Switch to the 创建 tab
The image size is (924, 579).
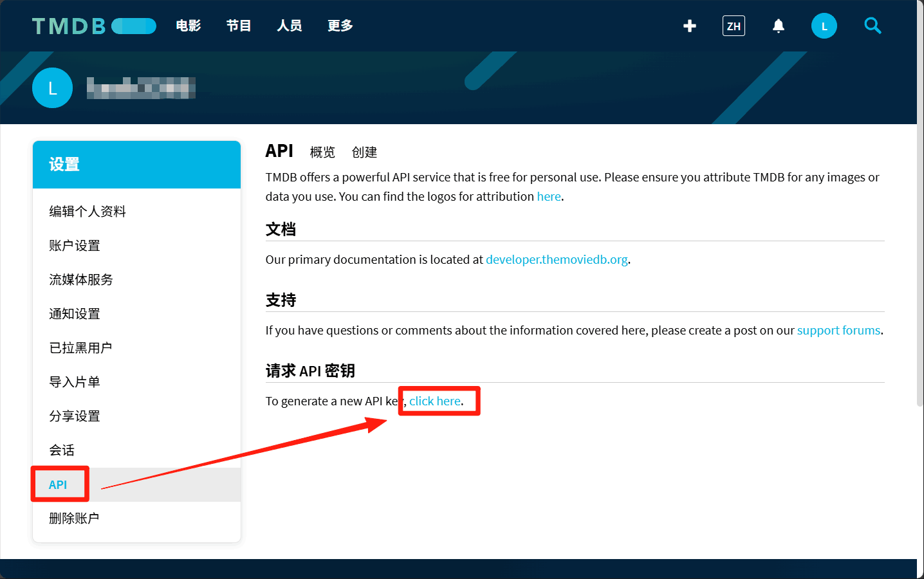pyautogui.click(x=364, y=152)
